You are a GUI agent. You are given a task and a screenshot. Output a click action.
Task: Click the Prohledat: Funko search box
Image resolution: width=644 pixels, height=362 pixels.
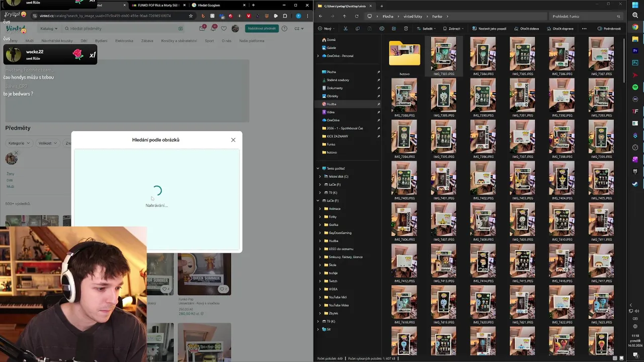click(x=586, y=16)
